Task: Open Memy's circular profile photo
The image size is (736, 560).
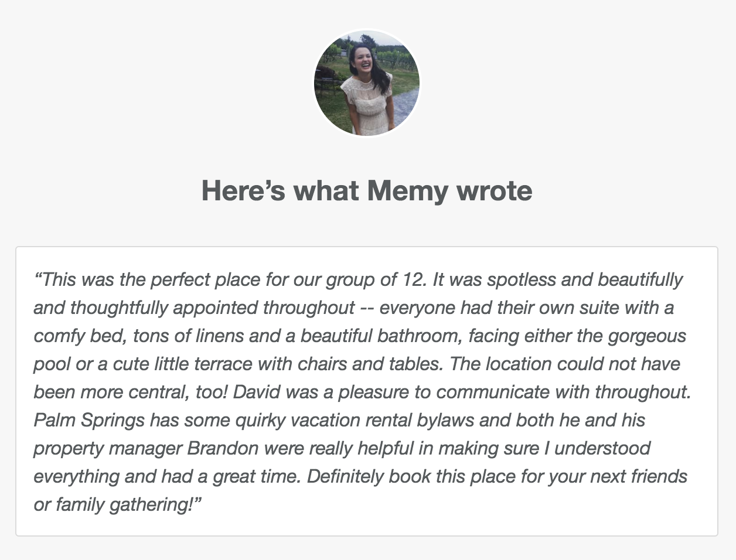Action: click(367, 83)
